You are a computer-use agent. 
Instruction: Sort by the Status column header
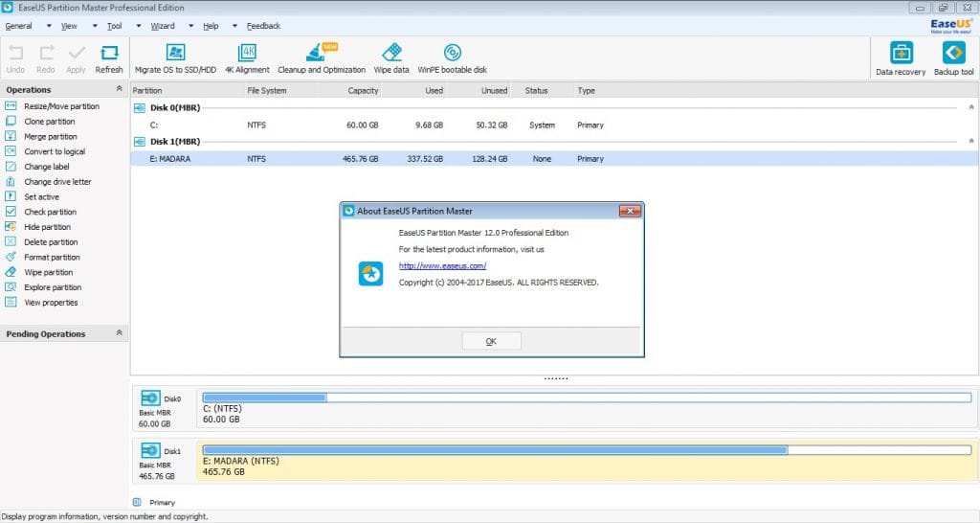coord(536,91)
